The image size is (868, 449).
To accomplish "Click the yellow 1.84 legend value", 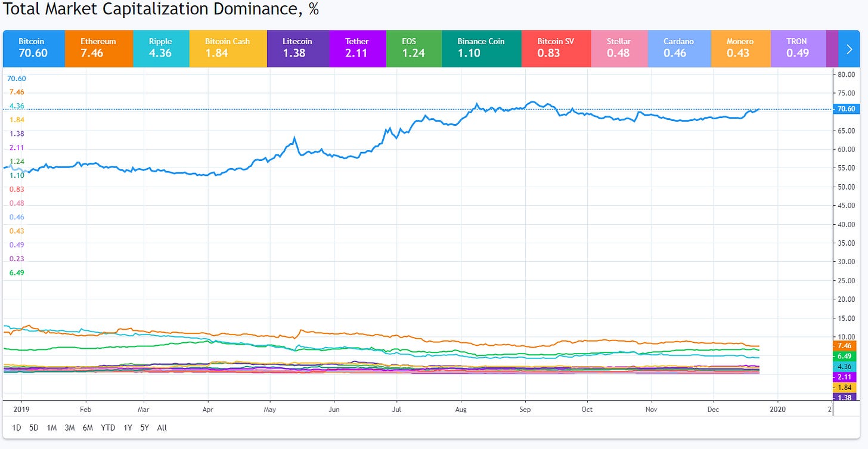I will pos(17,120).
